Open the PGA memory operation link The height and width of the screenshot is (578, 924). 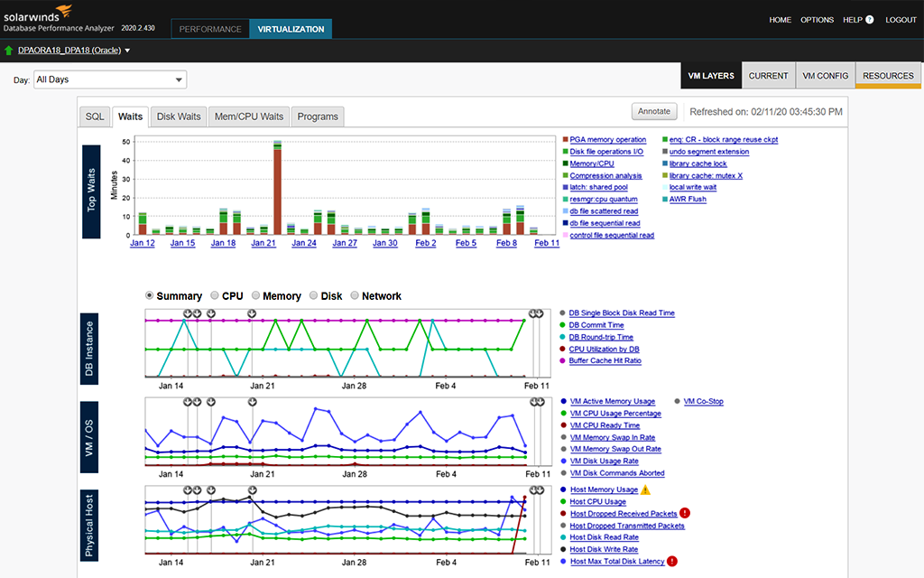coord(607,140)
